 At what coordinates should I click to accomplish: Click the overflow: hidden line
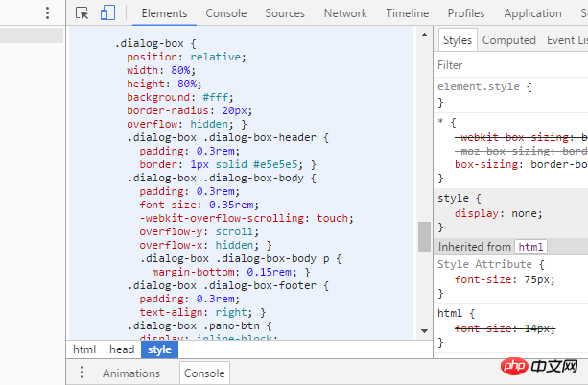187,124
